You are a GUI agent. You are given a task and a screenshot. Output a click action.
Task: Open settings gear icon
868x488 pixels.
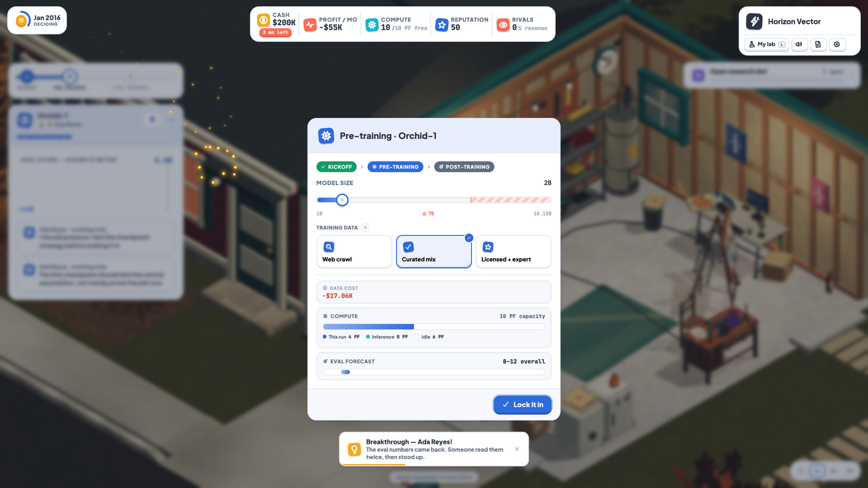[x=837, y=44]
